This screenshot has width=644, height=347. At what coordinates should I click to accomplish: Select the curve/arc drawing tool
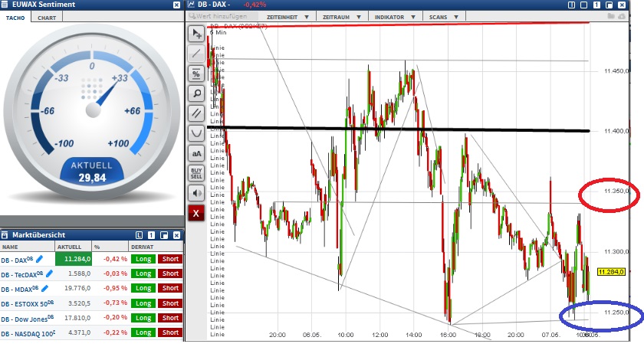pyautogui.click(x=196, y=133)
